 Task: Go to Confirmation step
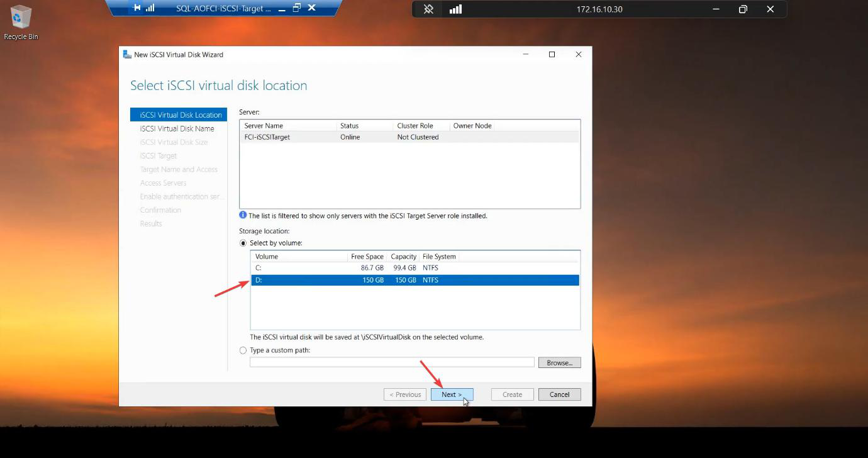pos(160,210)
